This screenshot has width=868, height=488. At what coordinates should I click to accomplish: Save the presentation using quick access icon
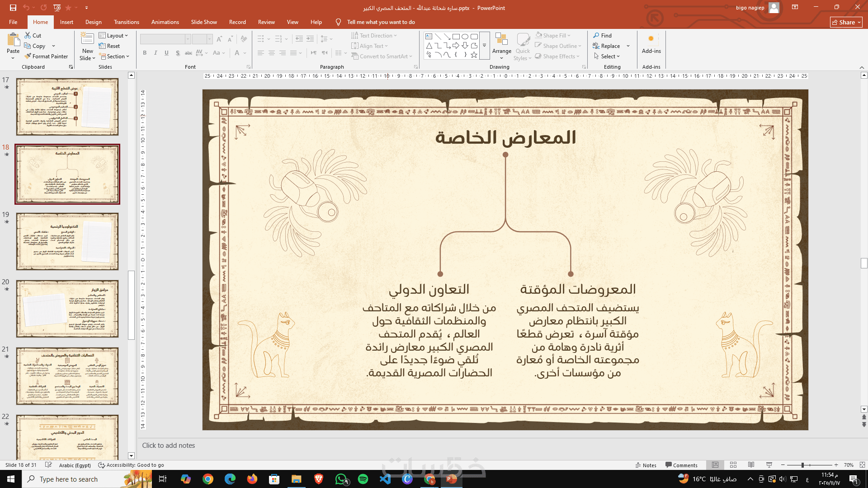[13, 8]
